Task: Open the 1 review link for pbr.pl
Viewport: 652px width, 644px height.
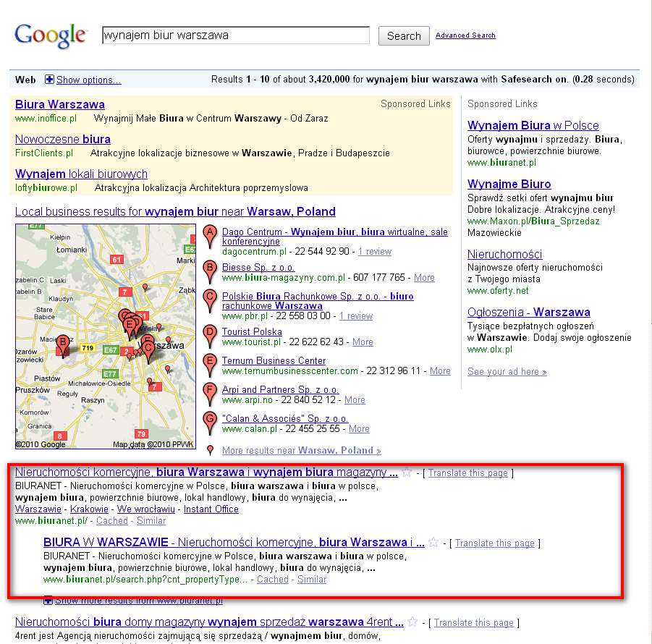Action: point(356,316)
